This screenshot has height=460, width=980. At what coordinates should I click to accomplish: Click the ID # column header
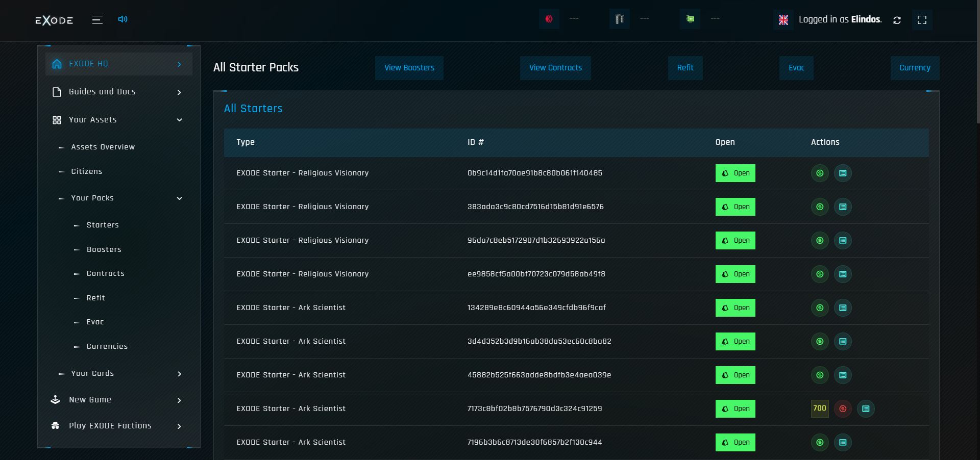[476, 142]
